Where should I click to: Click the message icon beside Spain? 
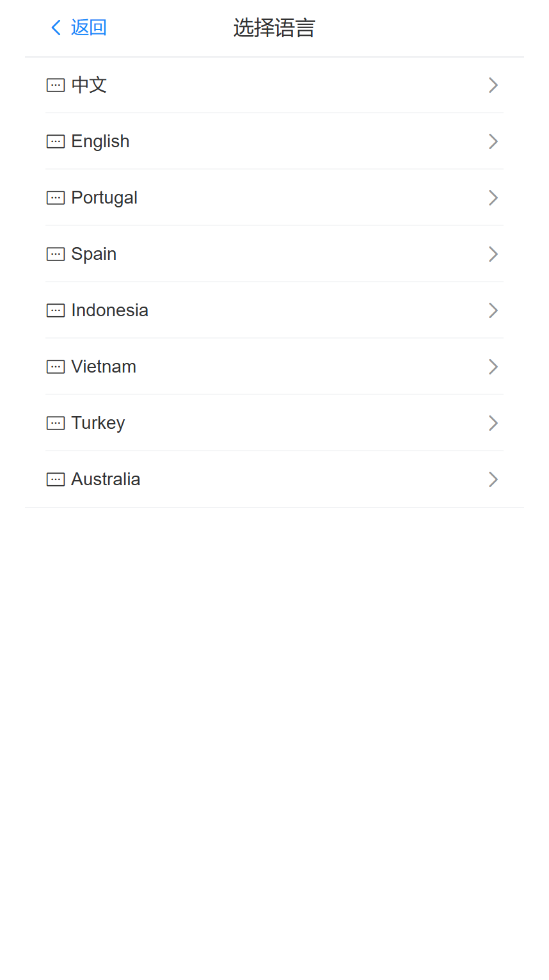point(56,254)
